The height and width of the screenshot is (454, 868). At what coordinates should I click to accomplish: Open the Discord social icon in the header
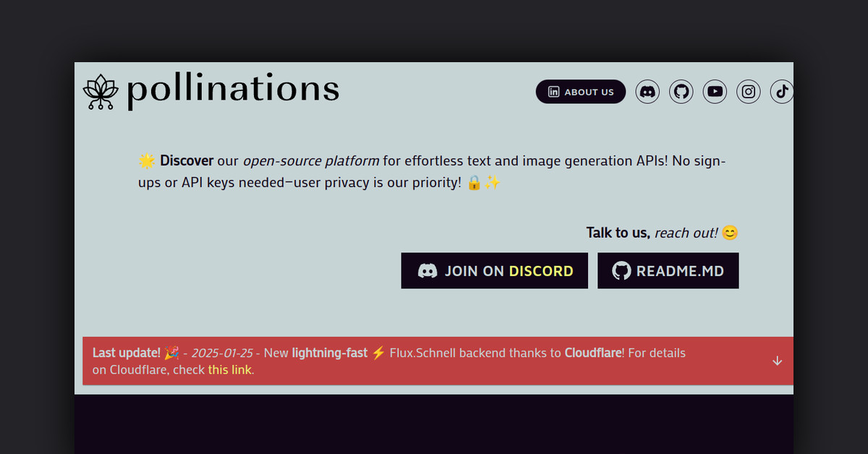coord(647,92)
